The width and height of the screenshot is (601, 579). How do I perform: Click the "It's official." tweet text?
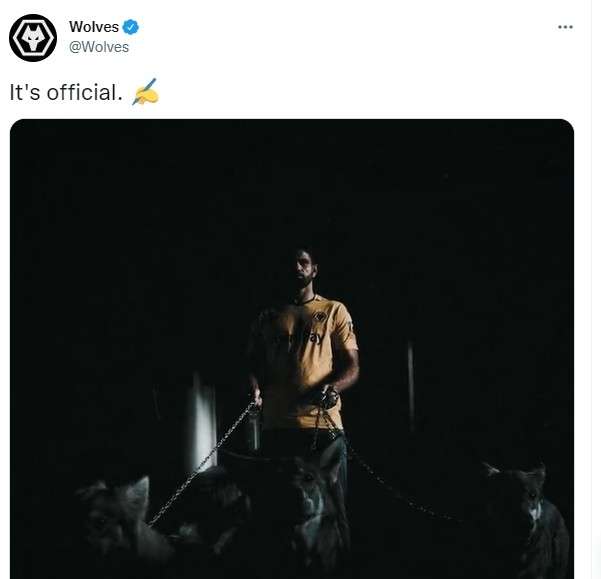(x=66, y=93)
